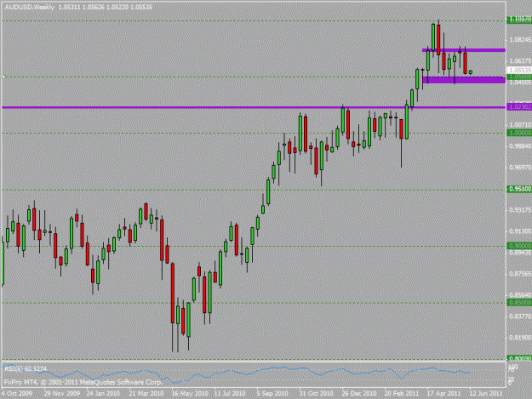This screenshot has height=399, width=532.
Task: Click the 0.89435 price axis label
Action: click(x=520, y=253)
